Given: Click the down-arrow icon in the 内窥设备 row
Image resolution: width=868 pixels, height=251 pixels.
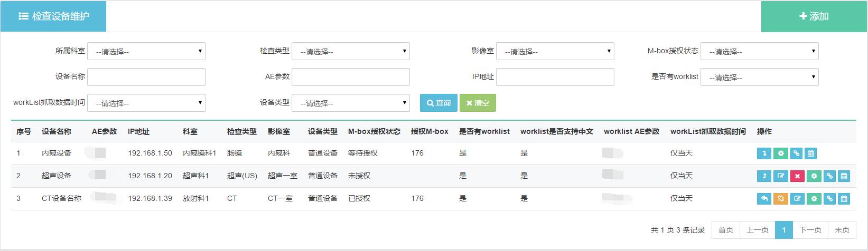Looking at the screenshot, I should click(764, 153).
